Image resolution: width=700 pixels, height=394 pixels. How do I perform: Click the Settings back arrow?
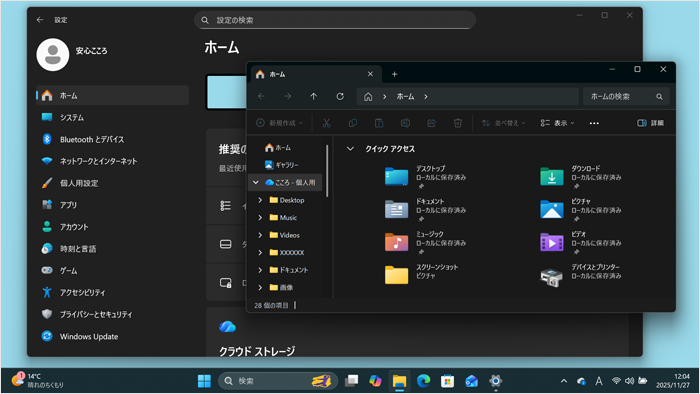click(40, 20)
